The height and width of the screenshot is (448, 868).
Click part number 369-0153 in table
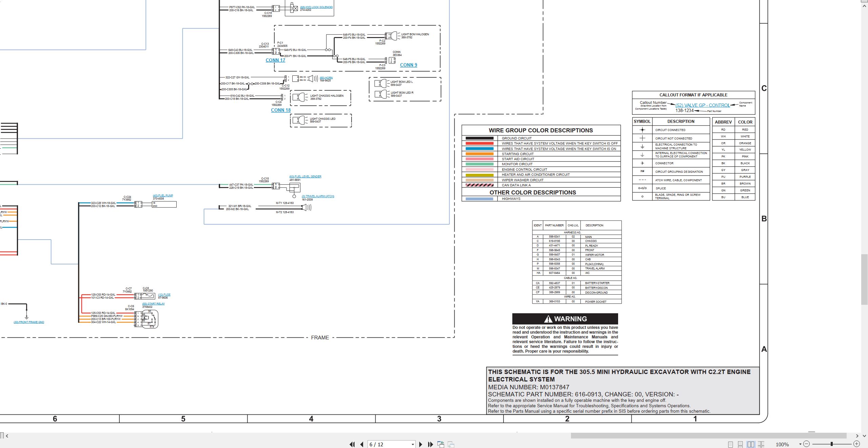pyautogui.click(x=554, y=301)
